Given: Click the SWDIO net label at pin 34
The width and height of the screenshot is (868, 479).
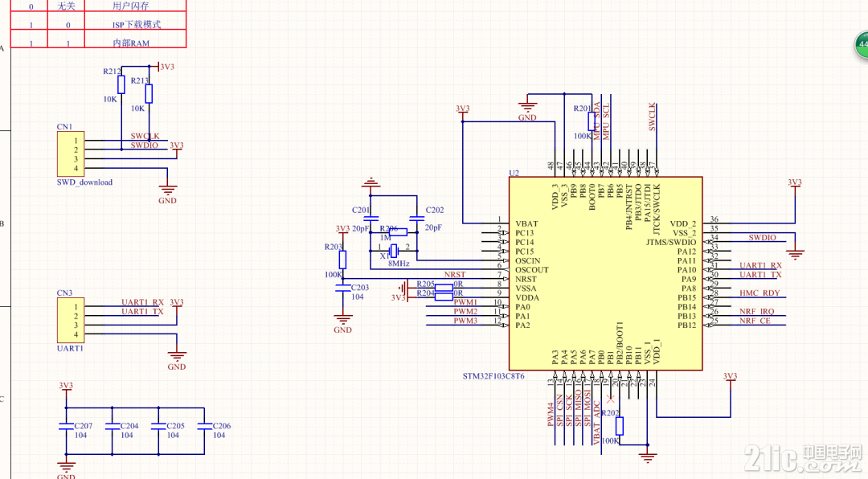Looking at the screenshot, I should pyautogui.click(x=762, y=238).
